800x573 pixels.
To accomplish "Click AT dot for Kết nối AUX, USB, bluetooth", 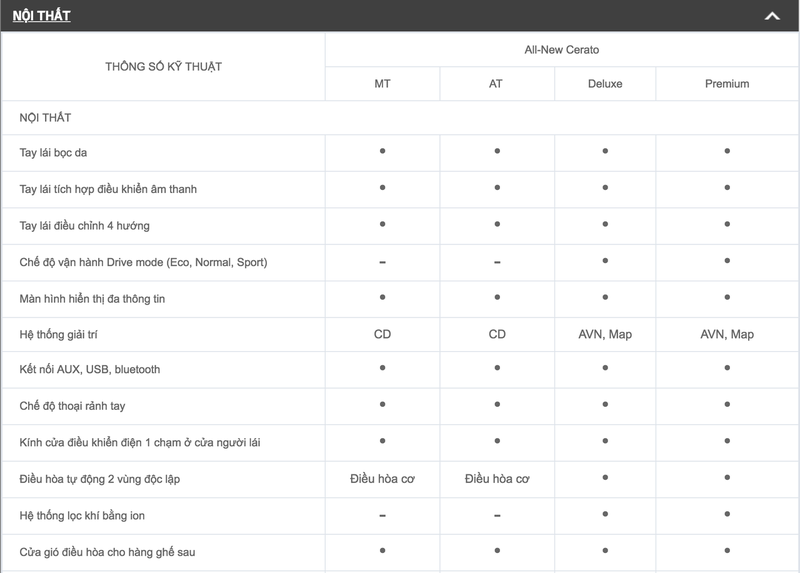I will pos(497,368).
